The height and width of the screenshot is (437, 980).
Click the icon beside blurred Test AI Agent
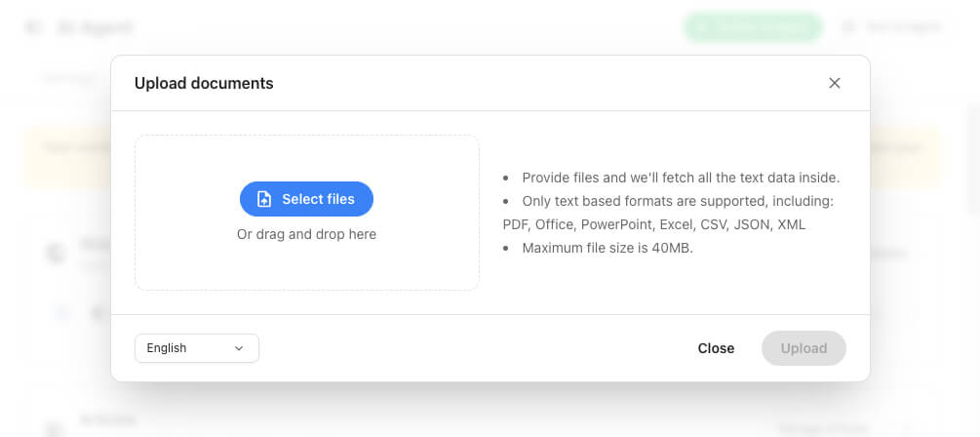[x=848, y=27]
